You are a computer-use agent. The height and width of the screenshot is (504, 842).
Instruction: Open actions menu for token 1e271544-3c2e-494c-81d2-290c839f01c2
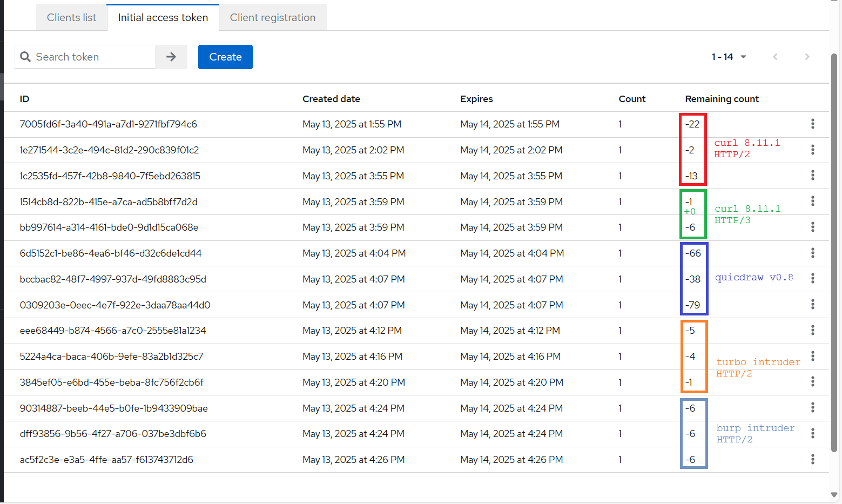click(x=812, y=150)
